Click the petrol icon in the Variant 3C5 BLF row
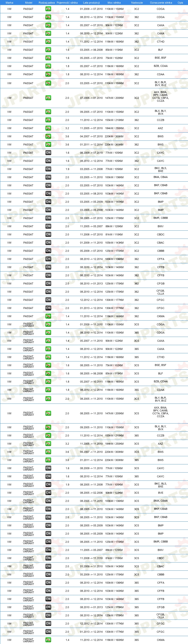Screen dimensions: 188x644 48,373
